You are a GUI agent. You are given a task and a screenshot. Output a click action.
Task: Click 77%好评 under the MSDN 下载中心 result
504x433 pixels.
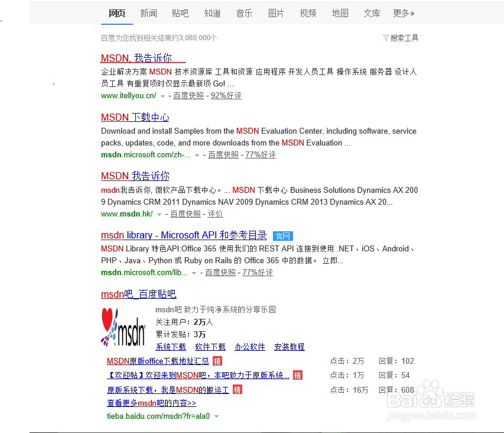pos(261,155)
